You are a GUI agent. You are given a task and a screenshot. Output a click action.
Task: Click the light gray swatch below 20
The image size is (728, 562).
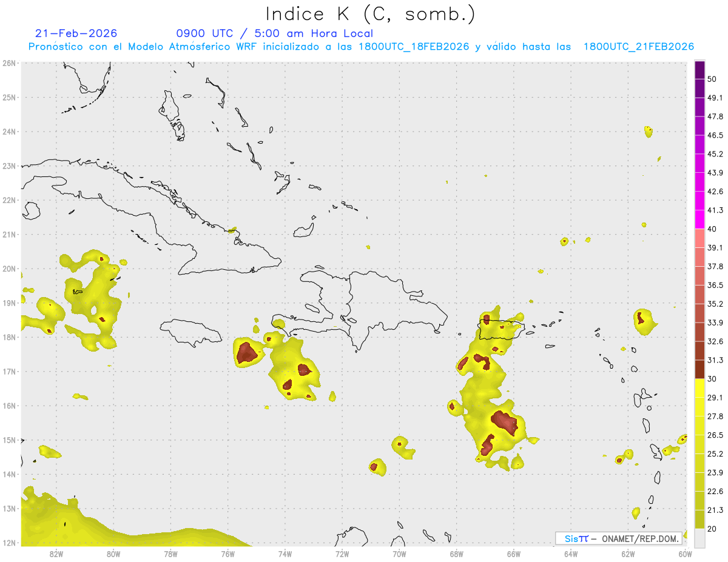coord(699,538)
